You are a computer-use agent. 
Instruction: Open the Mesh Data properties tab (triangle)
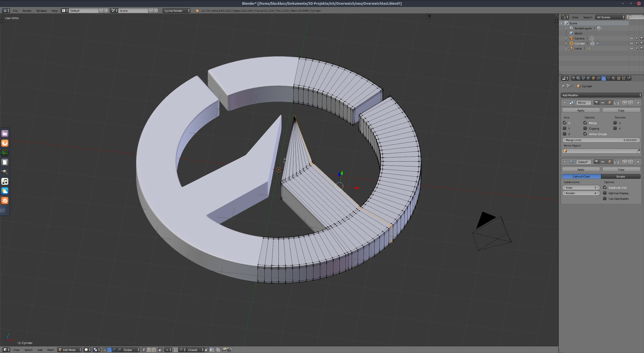(x=609, y=78)
